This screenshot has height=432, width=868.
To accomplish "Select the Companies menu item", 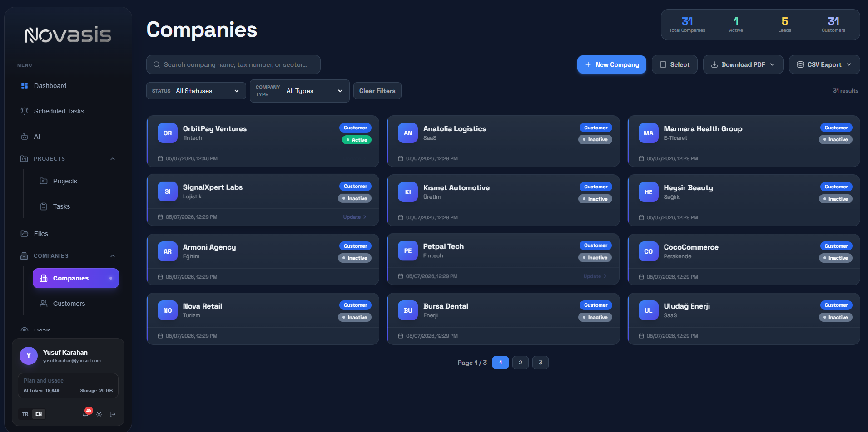I will (76, 278).
